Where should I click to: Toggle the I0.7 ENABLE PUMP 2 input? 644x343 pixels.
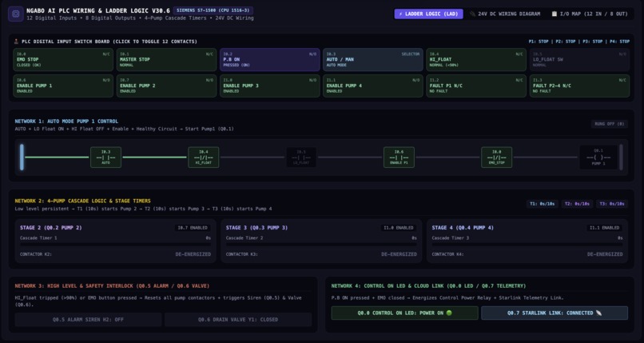pos(166,86)
